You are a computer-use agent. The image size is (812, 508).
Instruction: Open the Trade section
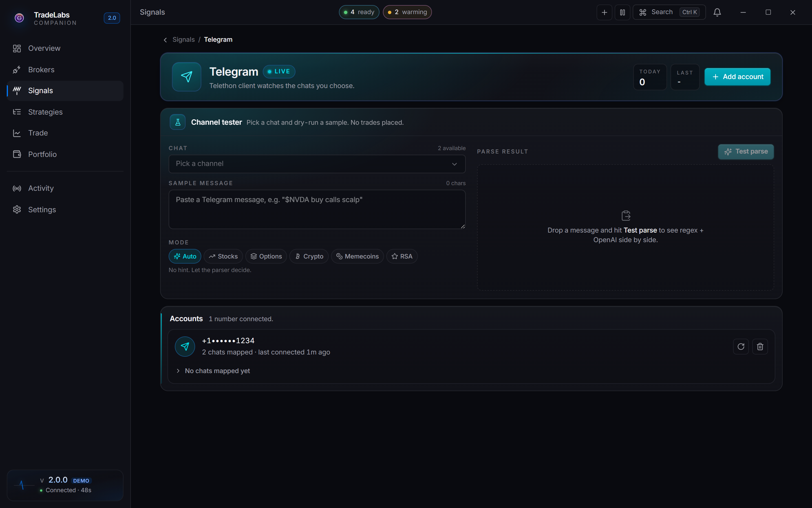point(65,133)
